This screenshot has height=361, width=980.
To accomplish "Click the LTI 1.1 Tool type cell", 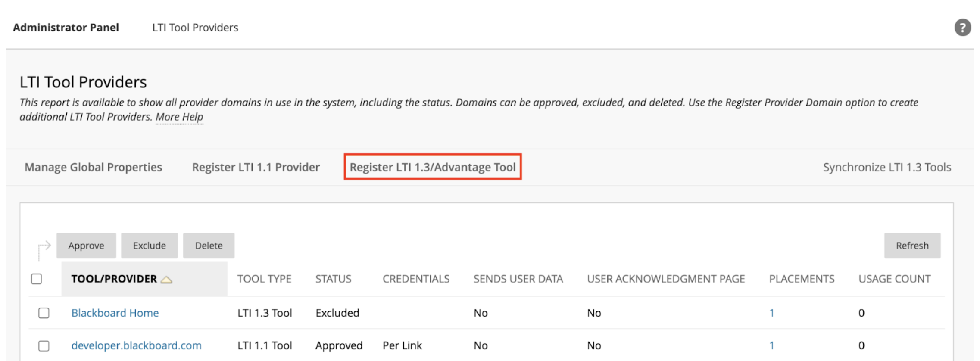I will pyautogui.click(x=265, y=345).
